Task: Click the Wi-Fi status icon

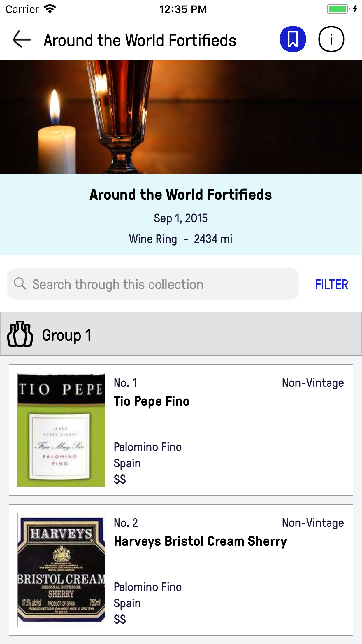Action: coord(50,9)
